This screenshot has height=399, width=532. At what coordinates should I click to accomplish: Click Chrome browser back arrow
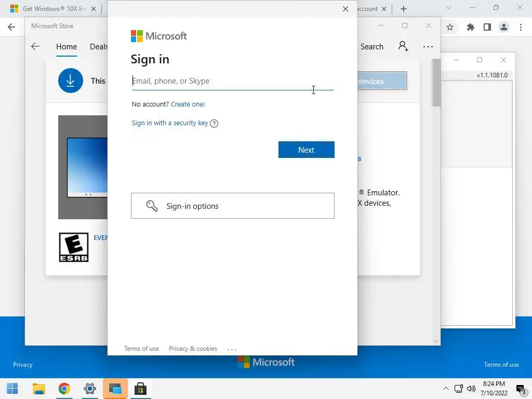tap(11, 27)
